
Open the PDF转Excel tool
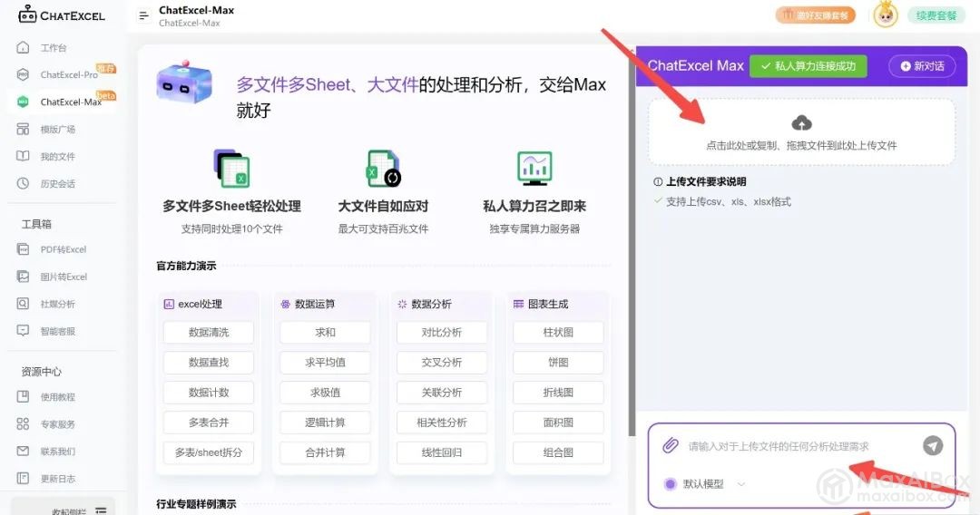click(x=64, y=249)
